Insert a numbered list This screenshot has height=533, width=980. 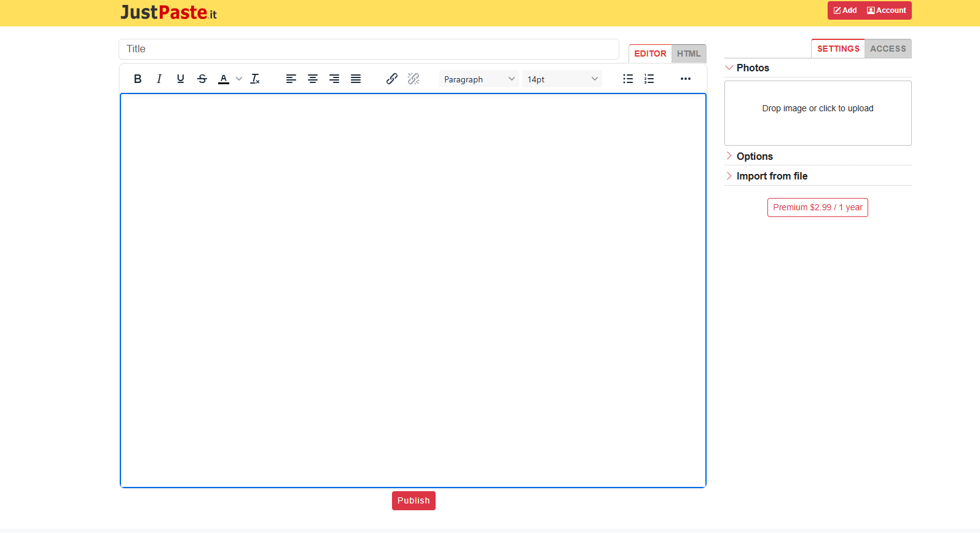[649, 79]
